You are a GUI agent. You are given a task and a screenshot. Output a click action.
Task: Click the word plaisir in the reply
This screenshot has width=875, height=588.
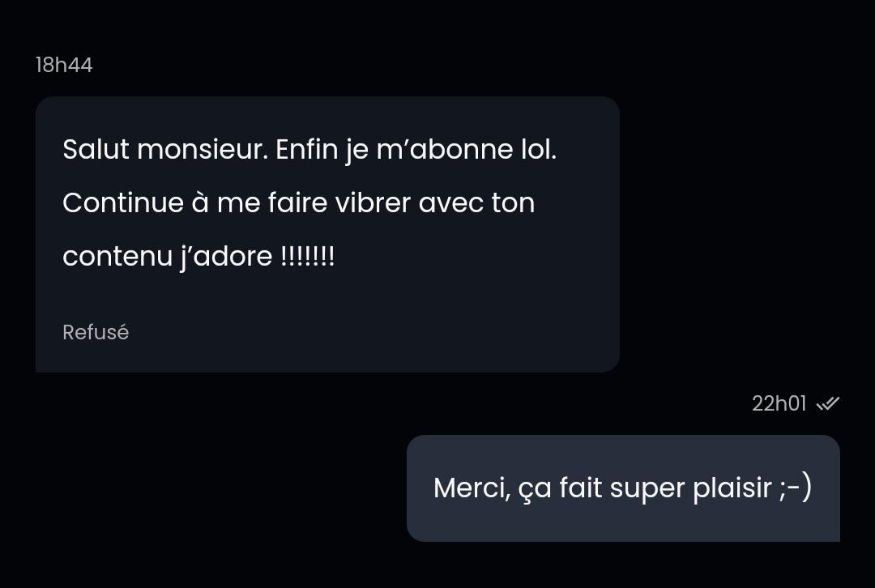point(732,488)
